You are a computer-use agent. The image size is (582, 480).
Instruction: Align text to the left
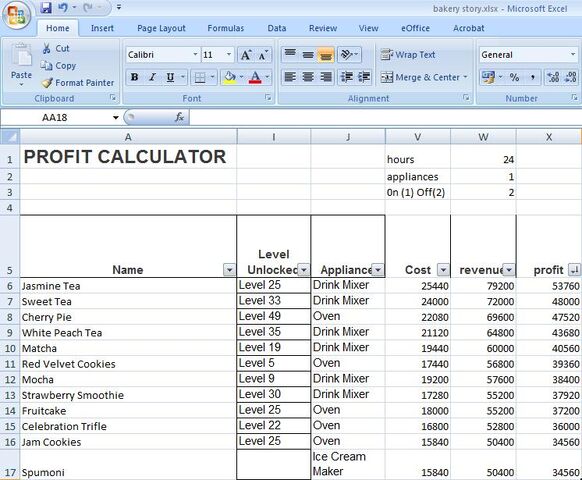click(290, 77)
